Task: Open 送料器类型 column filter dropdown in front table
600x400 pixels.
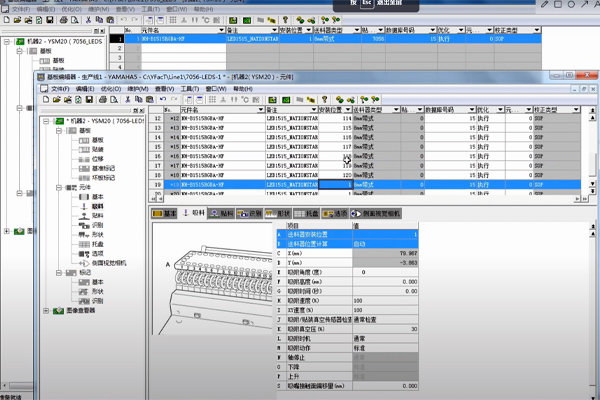Action: pos(396,110)
